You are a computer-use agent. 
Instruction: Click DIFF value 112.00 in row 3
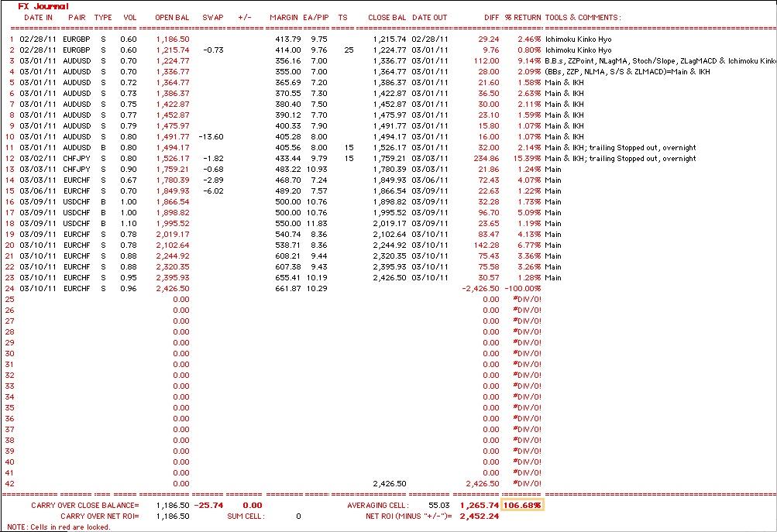click(x=486, y=61)
